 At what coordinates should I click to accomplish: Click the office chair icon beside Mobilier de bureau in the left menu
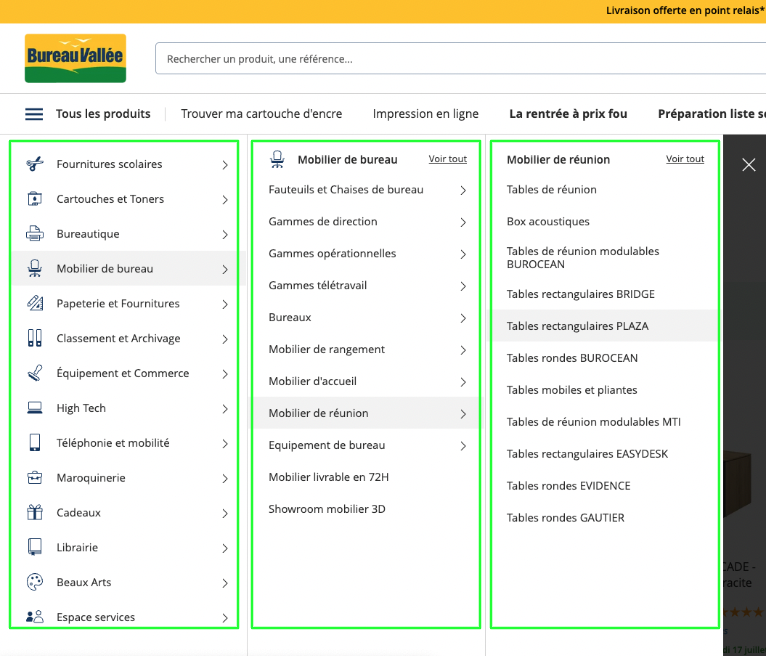click(x=35, y=269)
